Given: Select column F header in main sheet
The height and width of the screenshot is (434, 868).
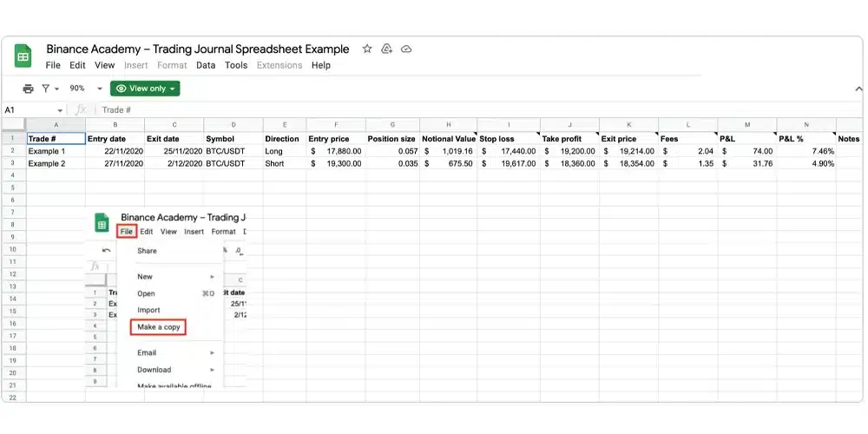Looking at the screenshot, I should pyautogui.click(x=336, y=125).
